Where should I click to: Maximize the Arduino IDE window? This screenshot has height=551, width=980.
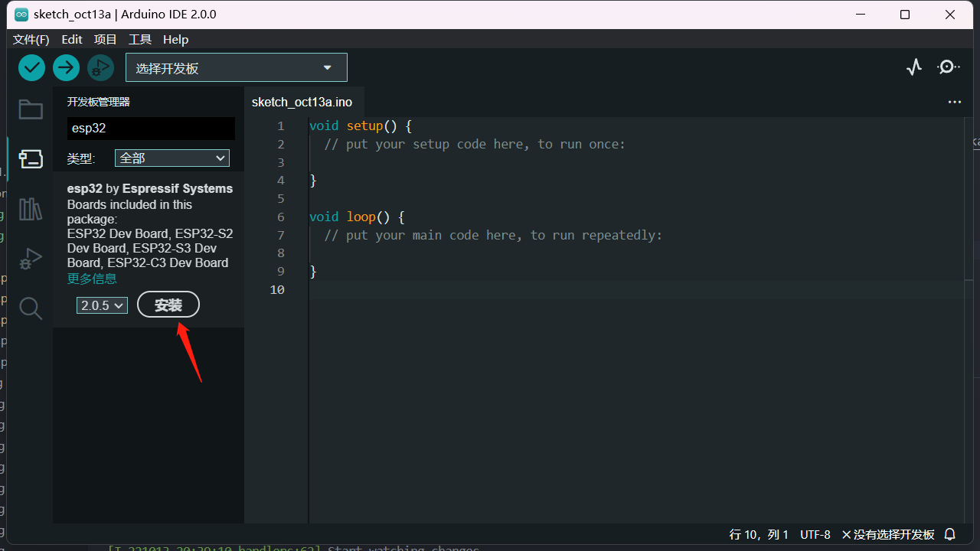[905, 15]
